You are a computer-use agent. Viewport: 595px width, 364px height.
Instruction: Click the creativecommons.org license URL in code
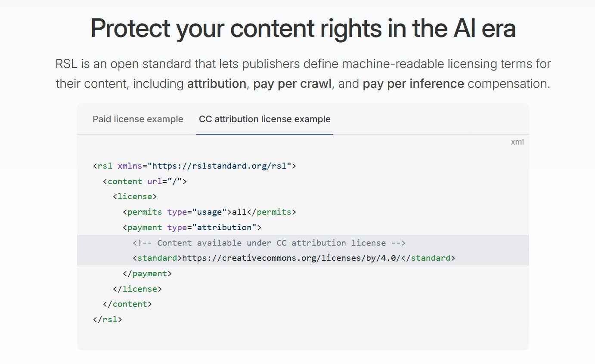click(x=291, y=258)
